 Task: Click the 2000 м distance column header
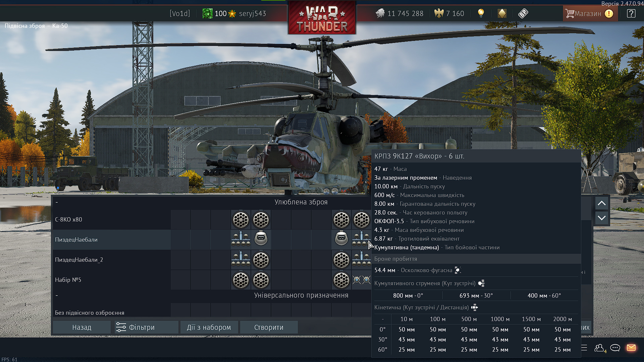pos(562,319)
